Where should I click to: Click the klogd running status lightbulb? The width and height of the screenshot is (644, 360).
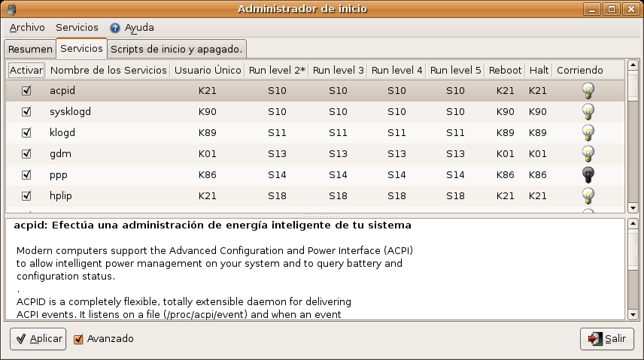pyautogui.click(x=588, y=132)
